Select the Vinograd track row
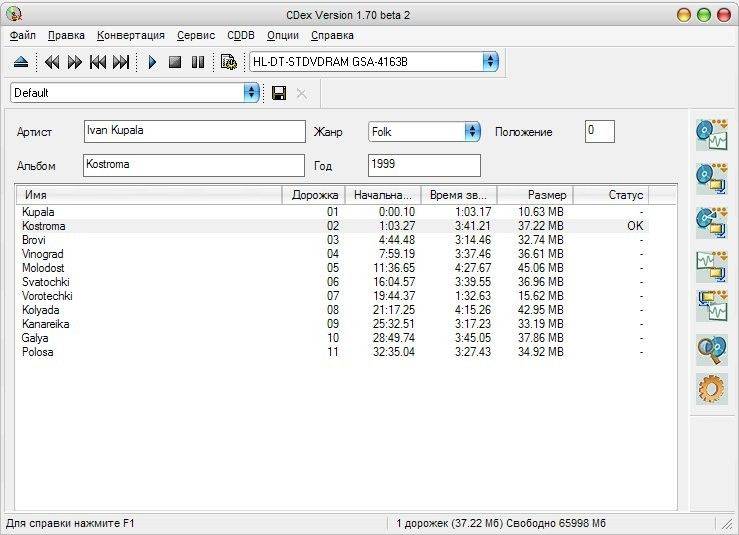Viewport: 739px width, 535px height. [333, 254]
